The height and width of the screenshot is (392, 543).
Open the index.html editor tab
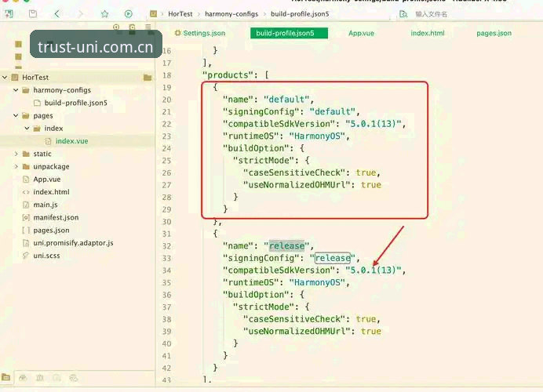428,33
